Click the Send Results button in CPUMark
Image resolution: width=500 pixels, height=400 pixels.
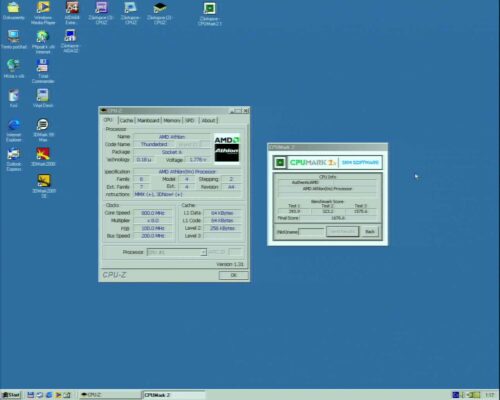pos(342,231)
